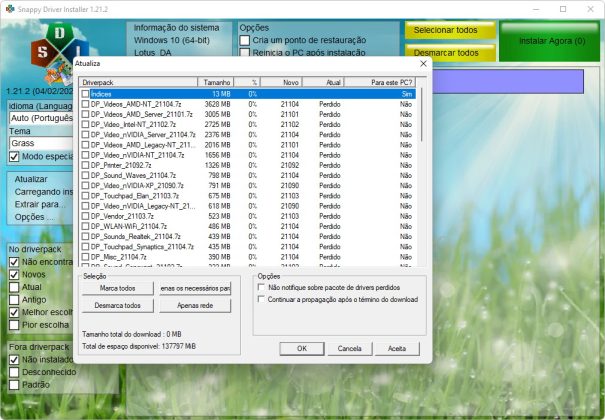Check the Indices driverpack checkbox
605x420 pixels.
click(x=85, y=94)
